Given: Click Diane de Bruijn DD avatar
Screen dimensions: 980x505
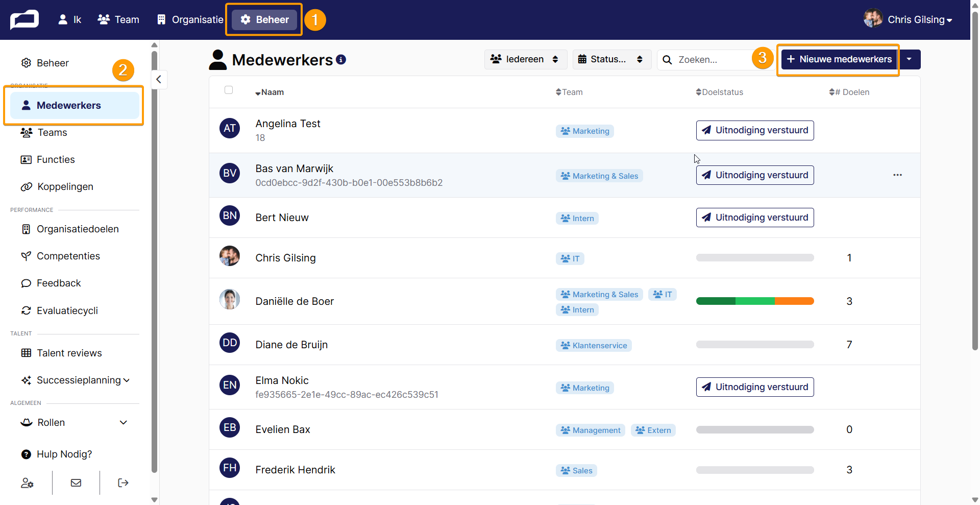Looking at the screenshot, I should pos(230,343).
